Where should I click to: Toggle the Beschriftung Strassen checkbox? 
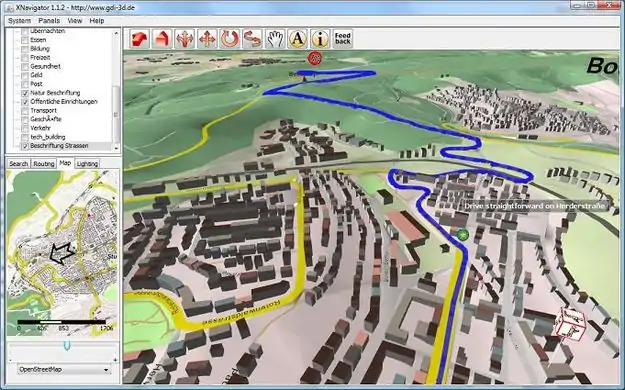click(x=25, y=146)
